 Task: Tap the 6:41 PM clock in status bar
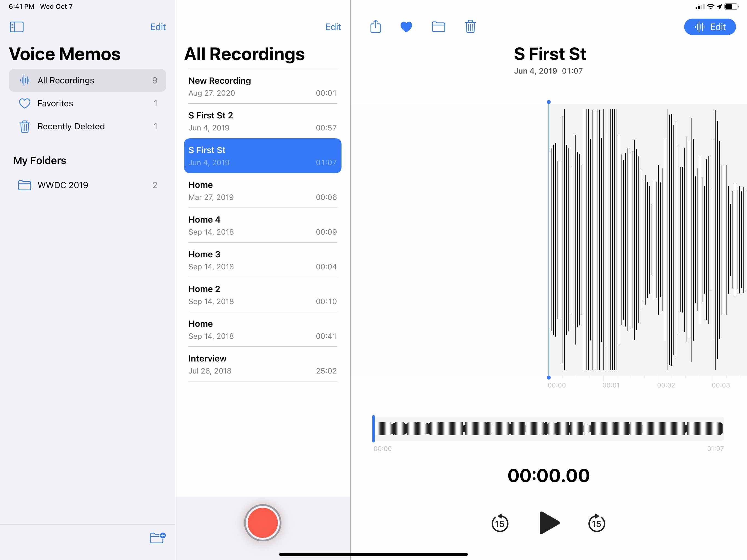point(21,6)
